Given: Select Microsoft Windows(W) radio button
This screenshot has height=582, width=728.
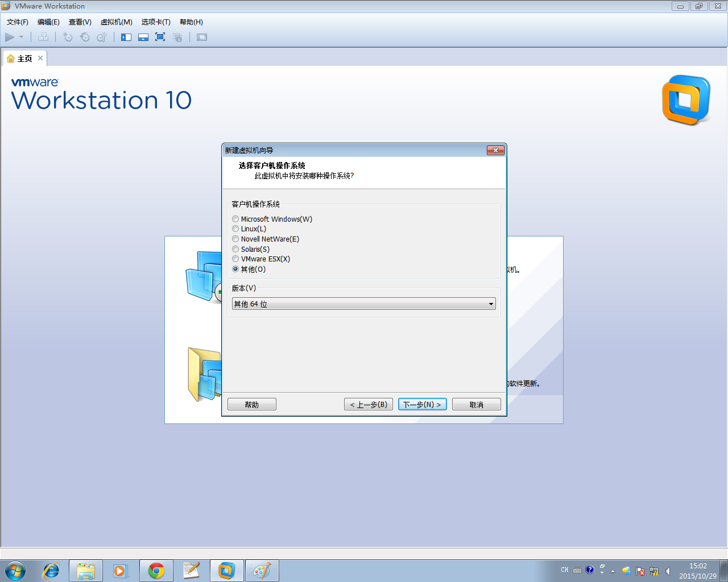Looking at the screenshot, I should tap(235, 219).
